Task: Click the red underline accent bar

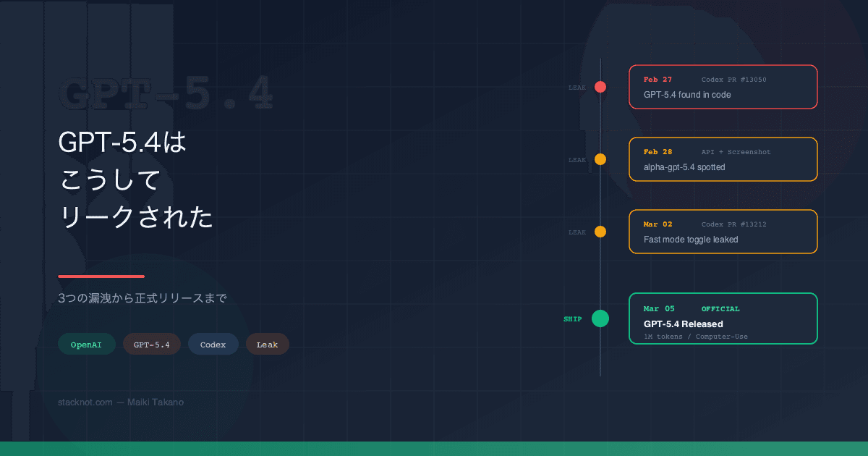Action: pyautogui.click(x=101, y=276)
